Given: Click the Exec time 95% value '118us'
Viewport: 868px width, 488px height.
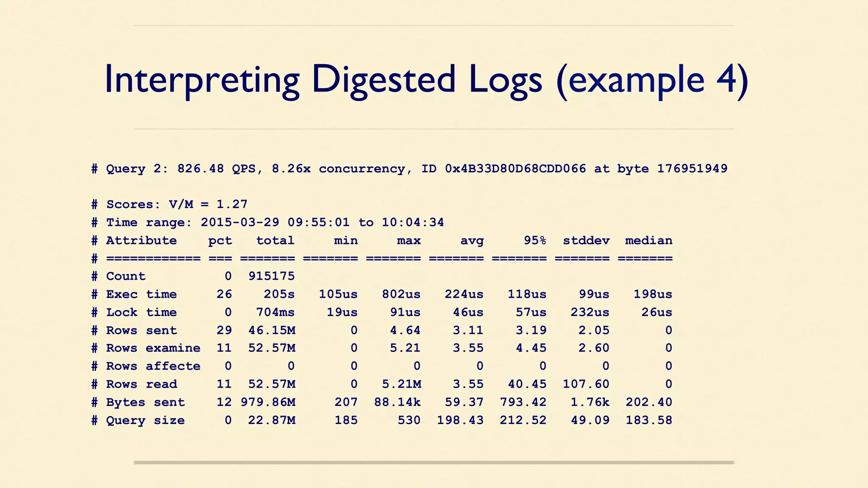Looking at the screenshot, I should (527, 294).
